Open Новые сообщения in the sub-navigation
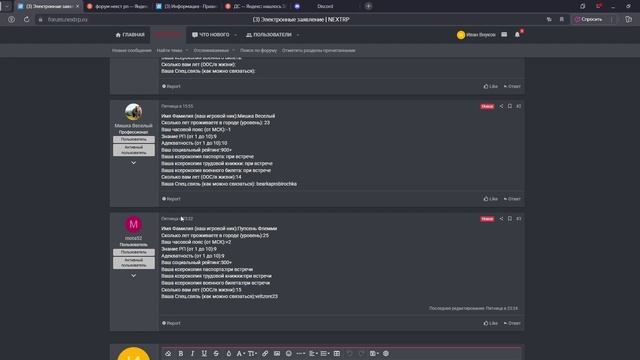The width and height of the screenshot is (640, 360). (x=131, y=51)
